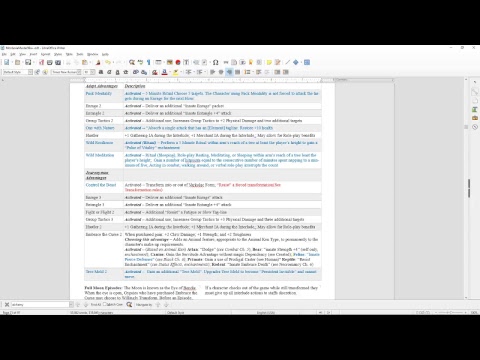Open the sidebar Navigator compass icon
This screenshot has height=360, width=480.
coord(475,127)
